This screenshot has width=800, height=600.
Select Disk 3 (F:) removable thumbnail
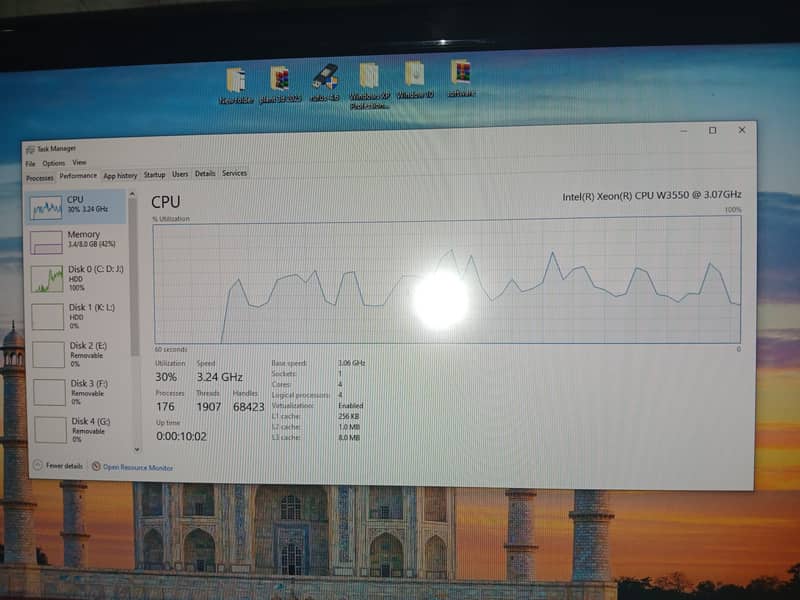pyautogui.click(x=49, y=392)
